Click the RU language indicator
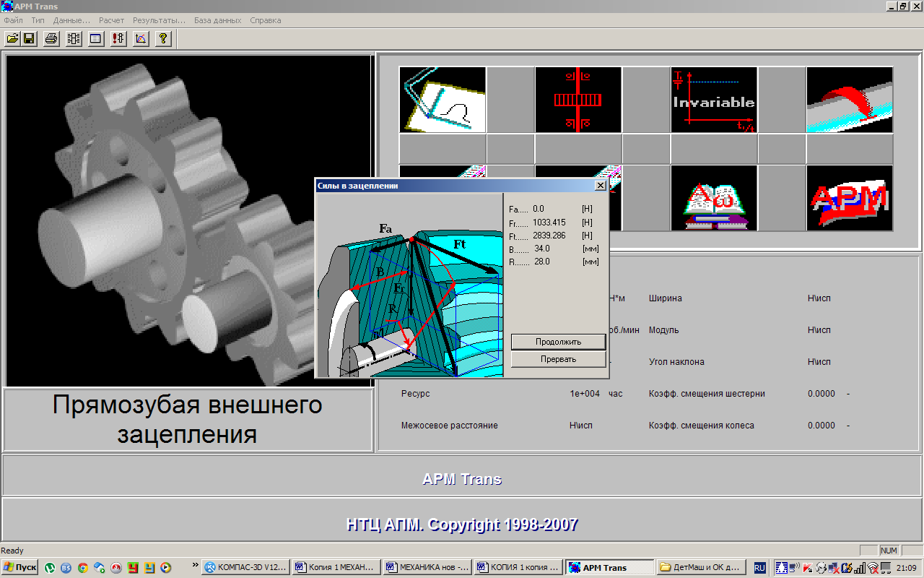 tap(759, 569)
